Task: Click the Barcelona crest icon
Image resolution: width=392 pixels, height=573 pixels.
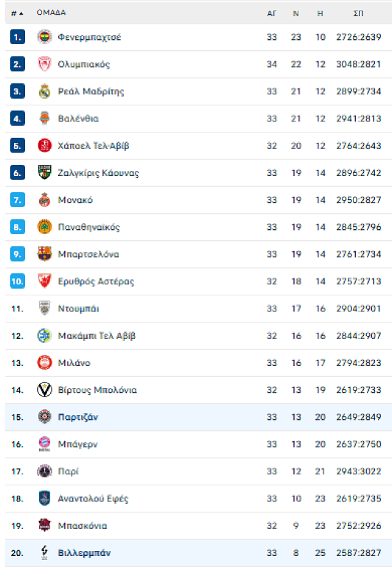Action: pyautogui.click(x=45, y=254)
